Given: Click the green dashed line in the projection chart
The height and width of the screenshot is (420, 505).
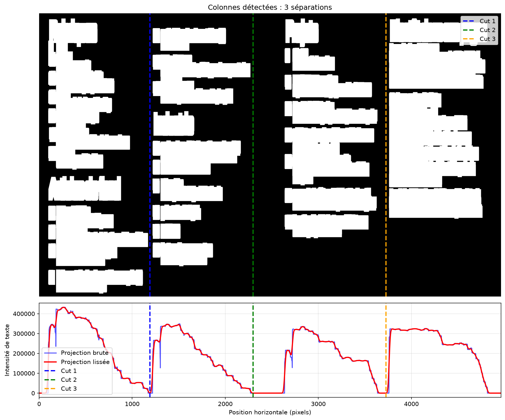Looking at the screenshot, I should click(253, 350).
